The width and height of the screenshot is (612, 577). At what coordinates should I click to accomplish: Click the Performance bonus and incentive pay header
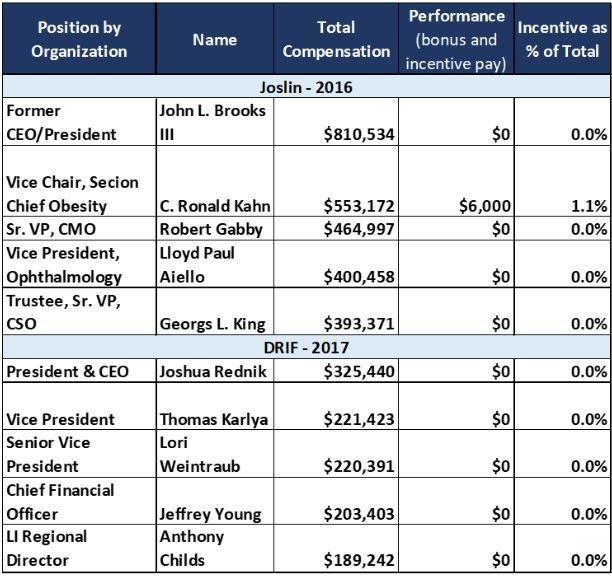tap(456, 39)
